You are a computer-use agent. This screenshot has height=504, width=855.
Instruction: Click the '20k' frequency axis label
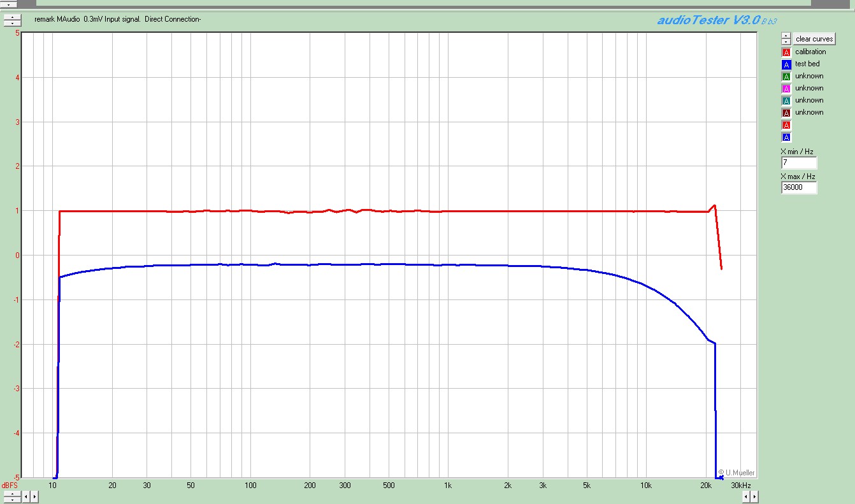(x=706, y=486)
